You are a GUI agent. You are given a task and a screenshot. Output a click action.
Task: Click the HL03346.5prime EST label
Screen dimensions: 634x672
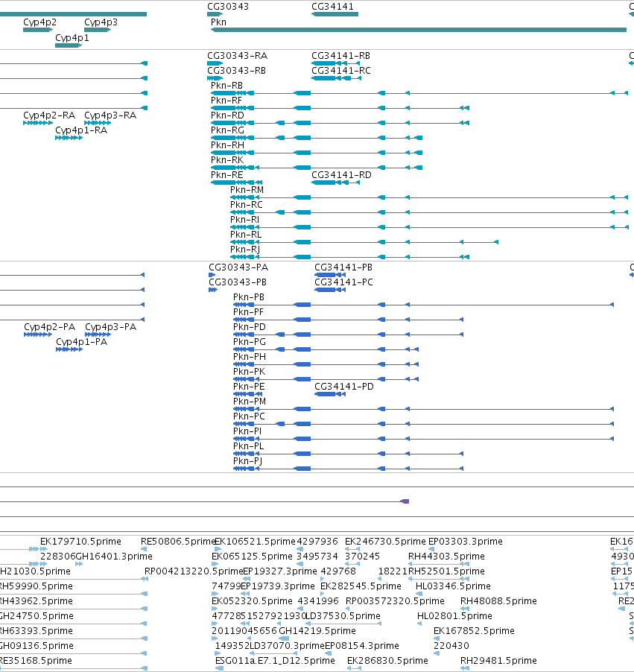click(453, 586)
